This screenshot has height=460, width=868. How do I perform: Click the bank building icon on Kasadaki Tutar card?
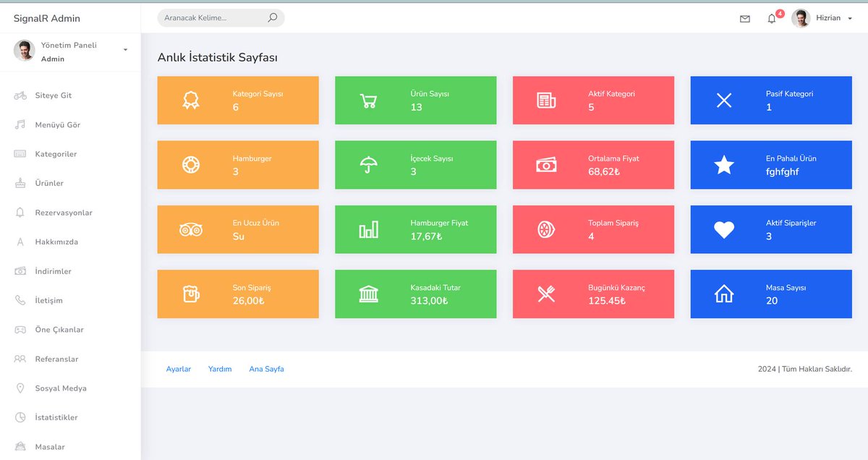[368, 294]
